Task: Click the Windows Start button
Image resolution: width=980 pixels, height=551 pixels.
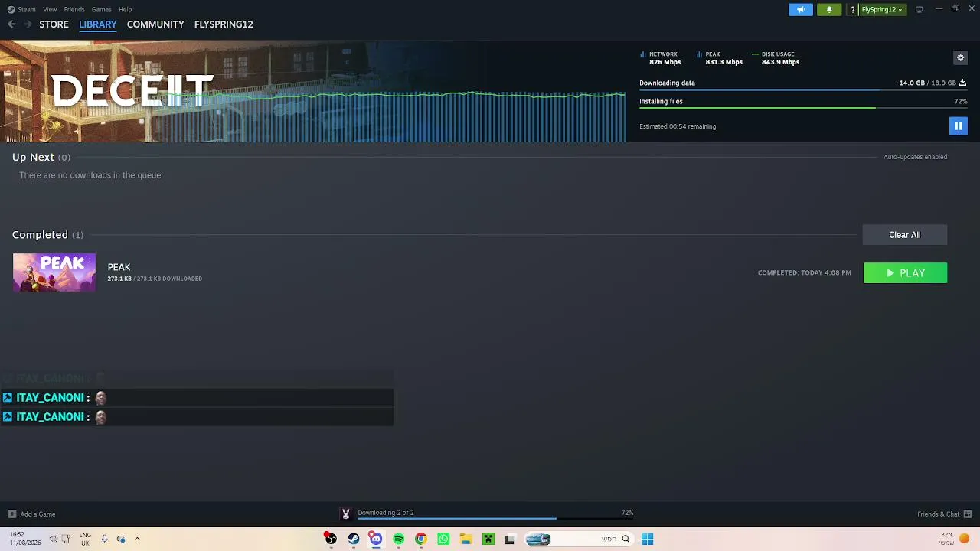Action: click(x=647, y=539)
